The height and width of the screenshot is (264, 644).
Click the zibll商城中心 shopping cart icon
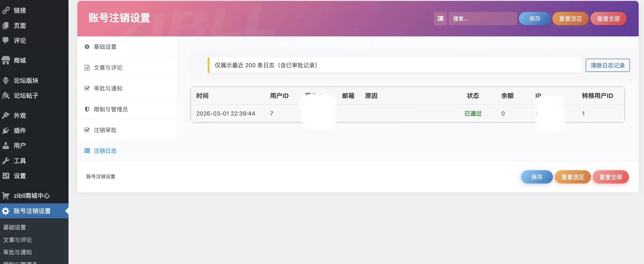6,196
